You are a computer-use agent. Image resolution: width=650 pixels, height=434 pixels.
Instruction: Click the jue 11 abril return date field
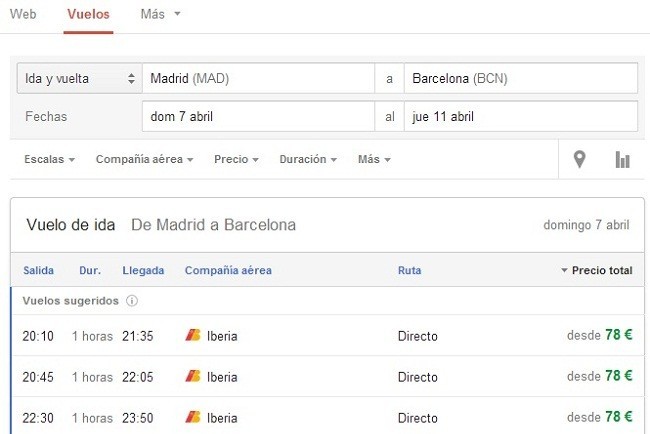point(521,116)
